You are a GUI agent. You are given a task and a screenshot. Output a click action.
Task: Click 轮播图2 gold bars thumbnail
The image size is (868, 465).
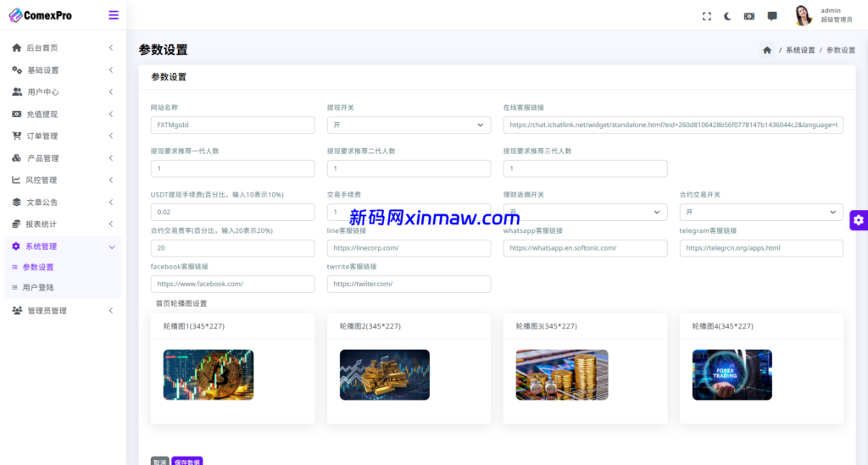coord(385,374)
